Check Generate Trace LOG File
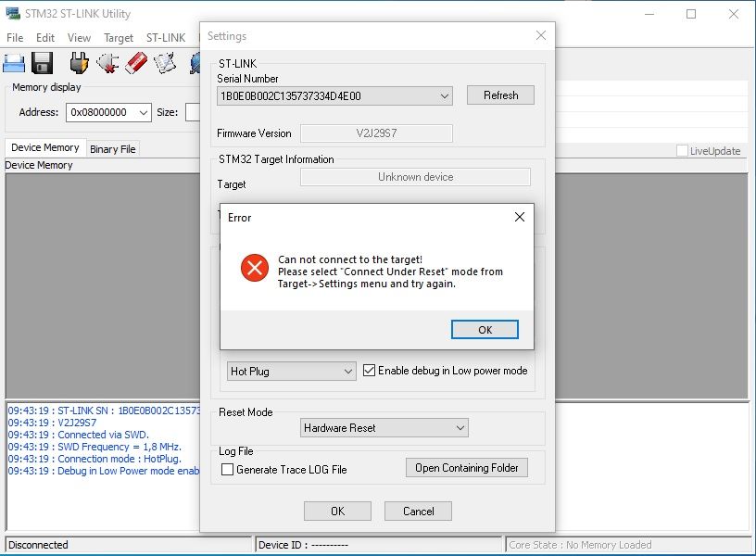This screenshot has height=556, width=756. (x=227, y=469)
